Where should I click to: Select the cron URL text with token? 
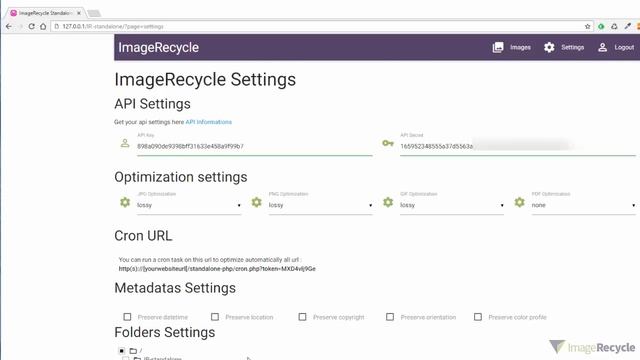coord(217,269)
